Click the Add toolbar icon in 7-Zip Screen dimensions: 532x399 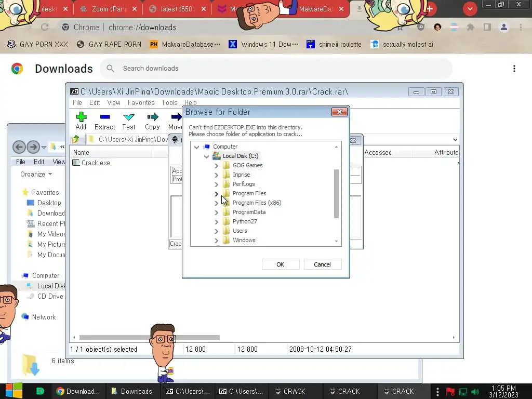[81, 121]
